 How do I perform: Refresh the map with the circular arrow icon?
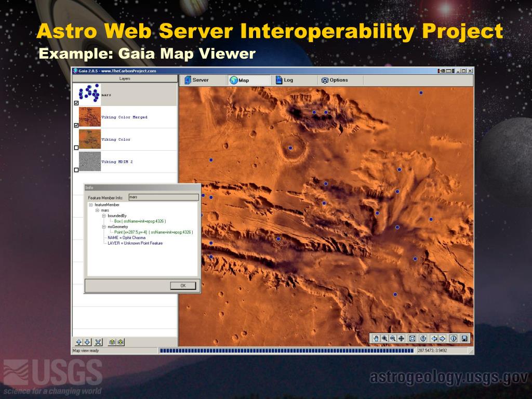point(423,338)
